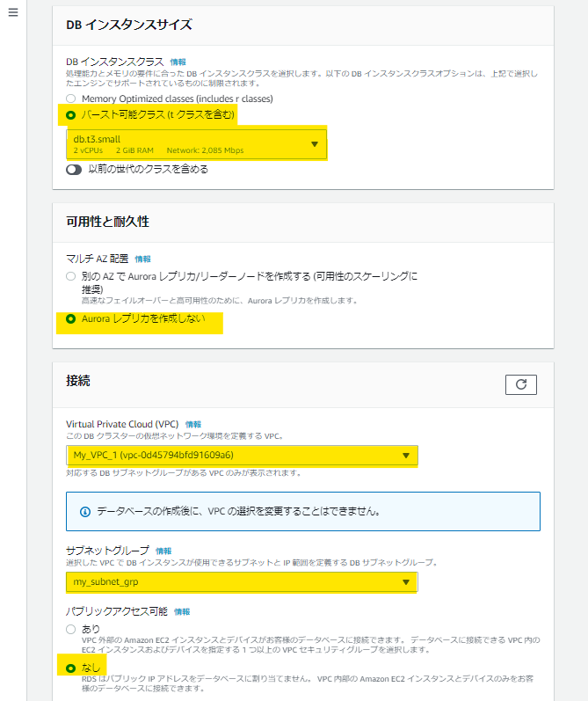This screenshot has width=588, height=701.
Task: Open the my_subnet_grp subnet group dropdown
Action: [x=242, y=581]
